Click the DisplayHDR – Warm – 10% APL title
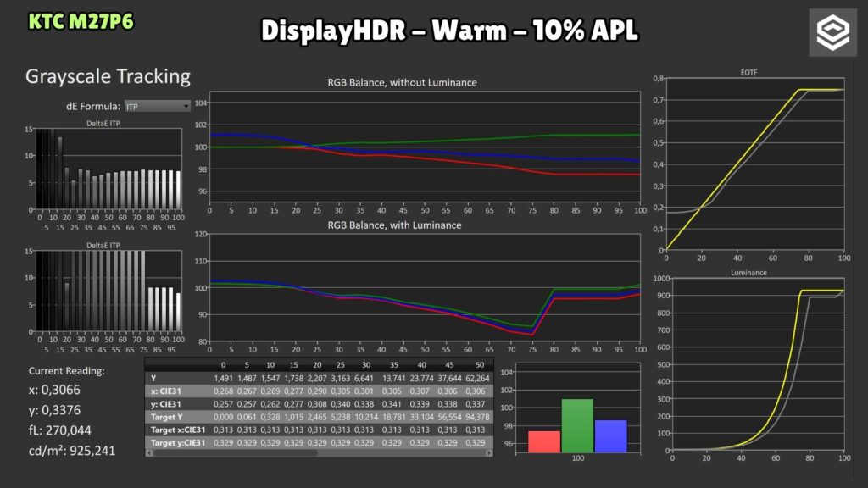The image size is (868, 488). (x=449, y=30)
